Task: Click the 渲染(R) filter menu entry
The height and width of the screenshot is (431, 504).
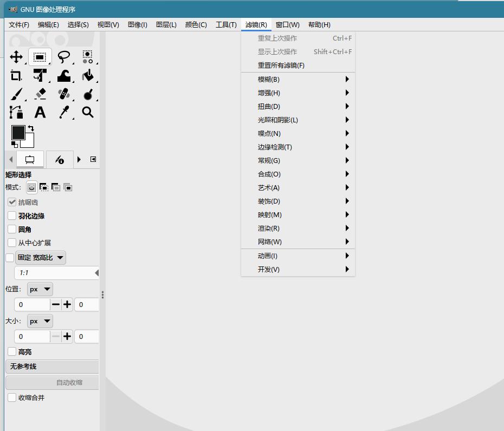Action: tap(298, 228)
